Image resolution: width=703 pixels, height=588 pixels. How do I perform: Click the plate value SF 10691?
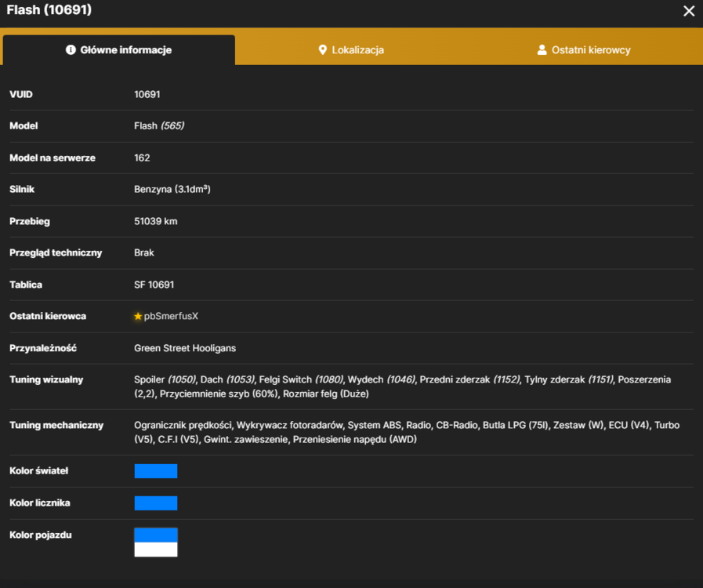click(154, 285)
